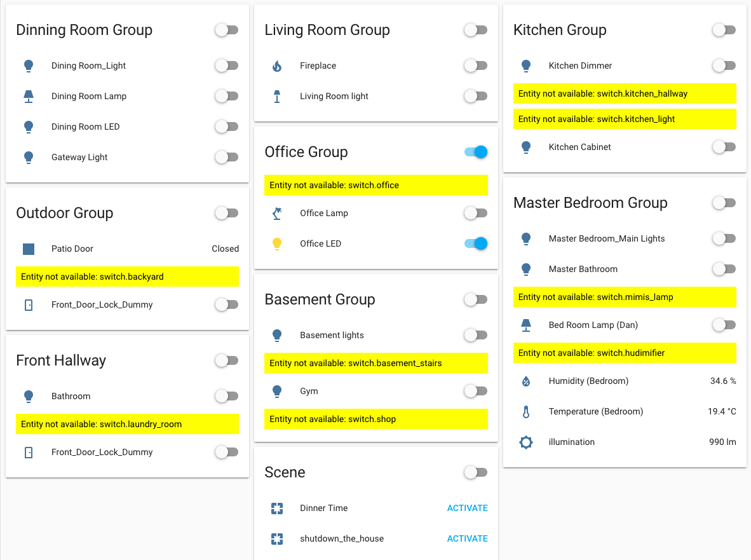Activate the shutdown_the_house scene
The width and height of the screenshot is (751, 560).
coord(467,538)
